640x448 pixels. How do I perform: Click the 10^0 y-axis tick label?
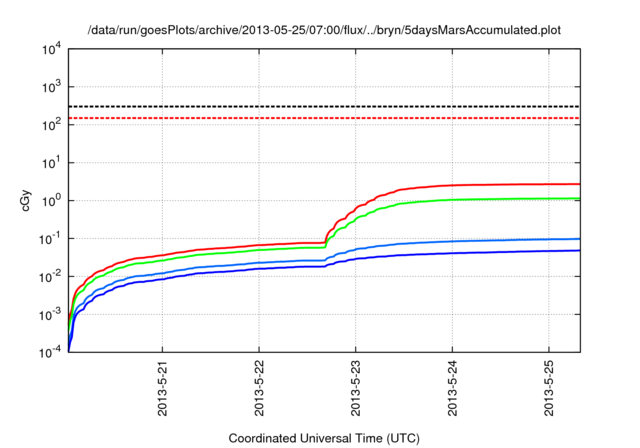(x=52, y=201)
